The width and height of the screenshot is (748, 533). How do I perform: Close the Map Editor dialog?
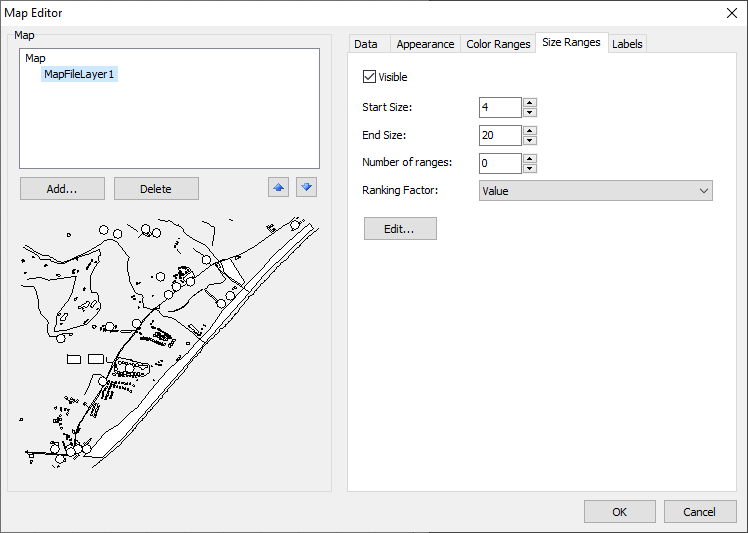click(732, 13)
